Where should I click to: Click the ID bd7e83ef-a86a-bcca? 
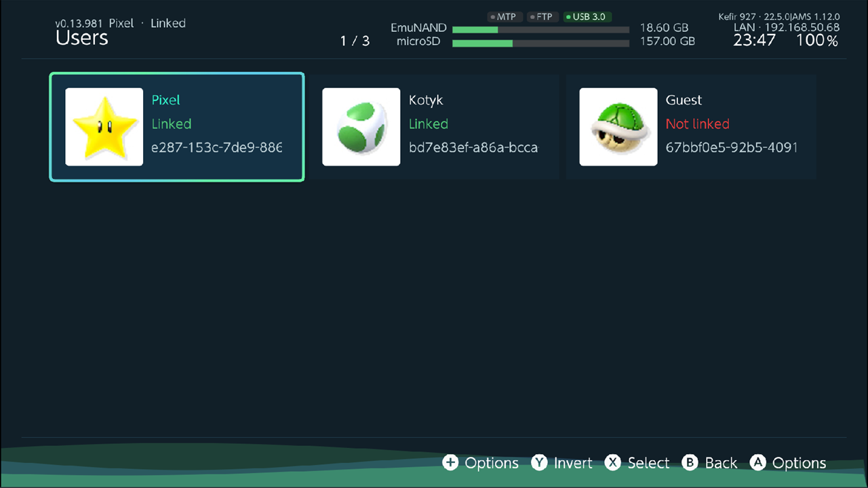[473, 148]
